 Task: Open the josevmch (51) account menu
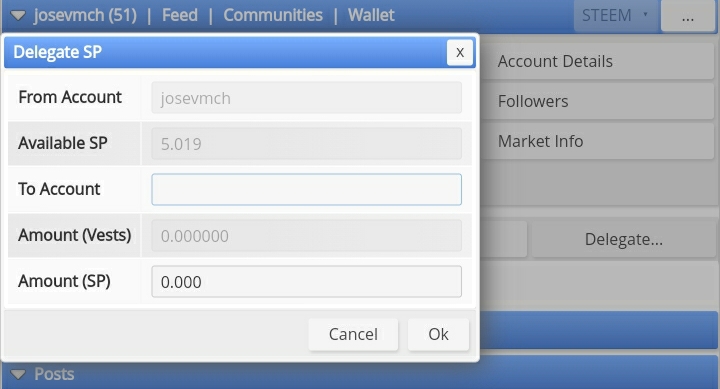pos(85,16)
